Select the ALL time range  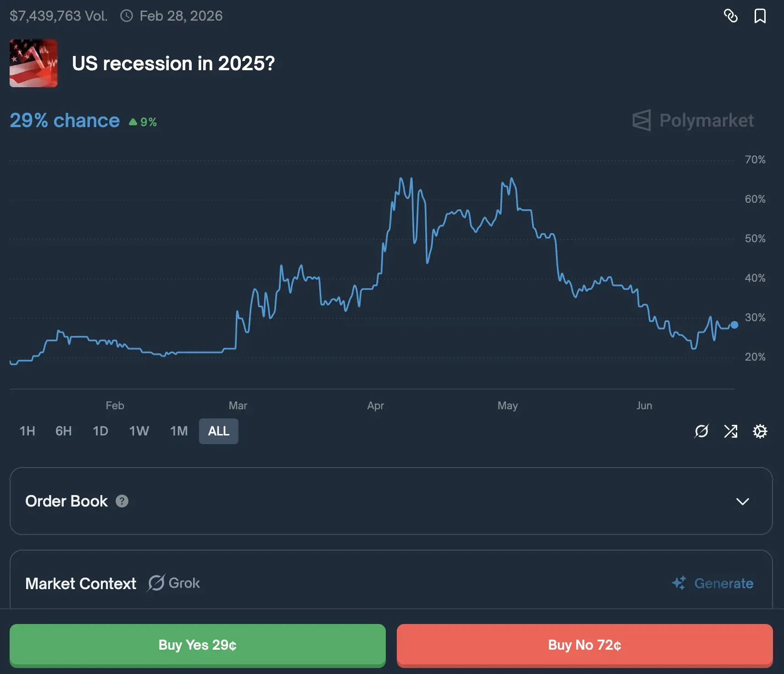218,431
